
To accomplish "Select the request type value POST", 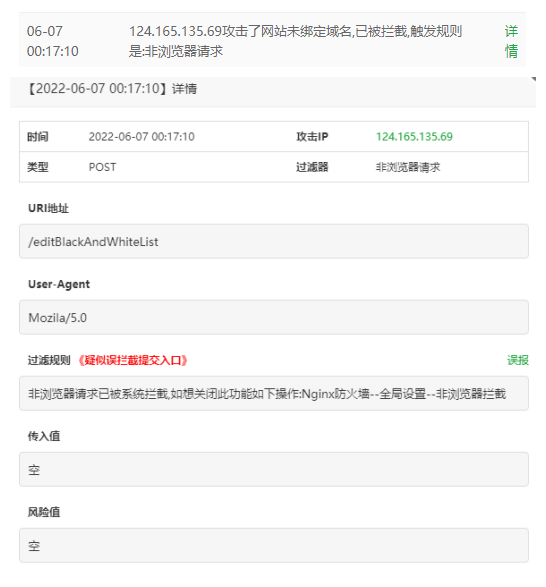I will [102, 167].
